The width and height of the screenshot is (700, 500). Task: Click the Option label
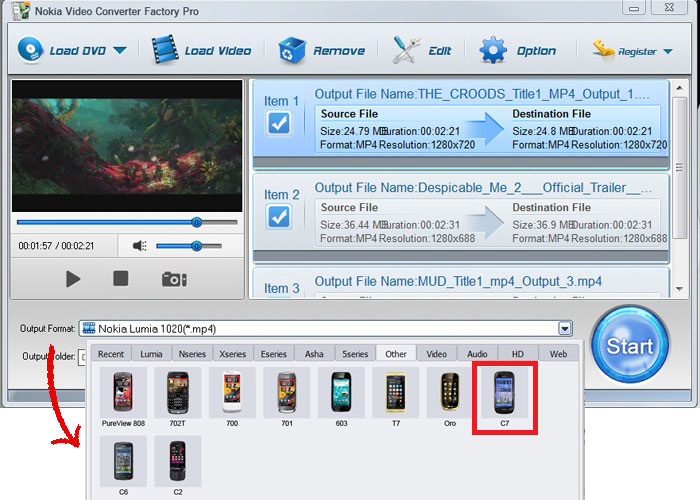pos(536,51)
